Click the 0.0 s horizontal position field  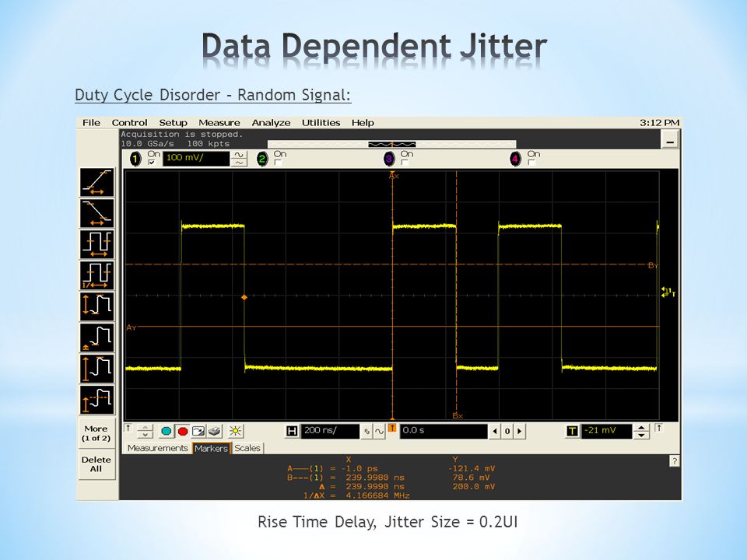[x=444, y=432]
